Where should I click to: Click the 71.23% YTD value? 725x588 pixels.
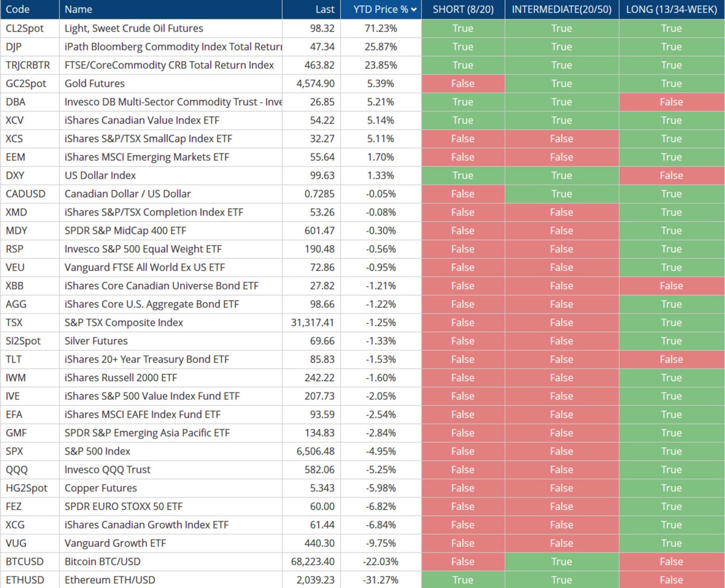[382, 28]
